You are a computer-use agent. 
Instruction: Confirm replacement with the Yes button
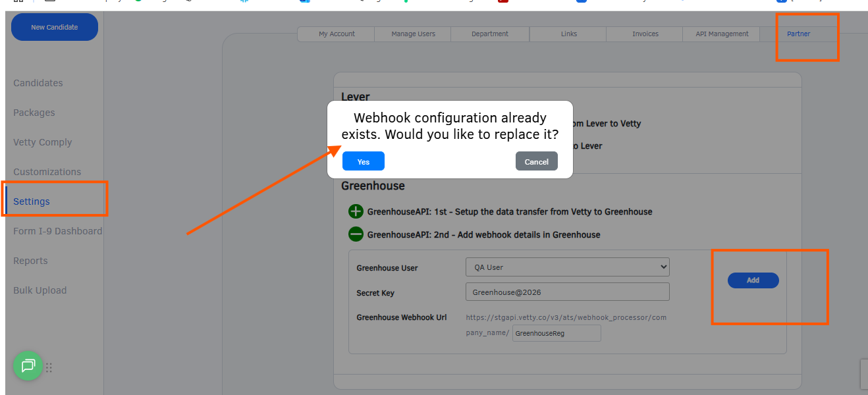pyautogui.click(x=364, y=161)
